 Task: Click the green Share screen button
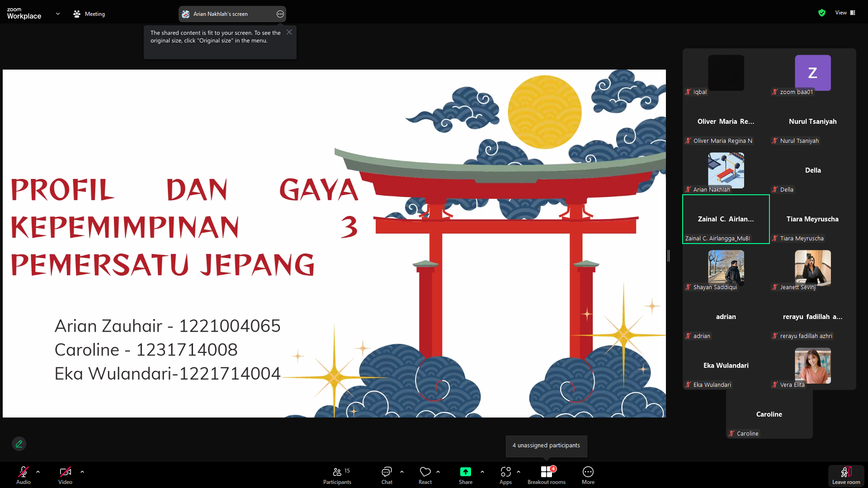click(x=466, y=475)
